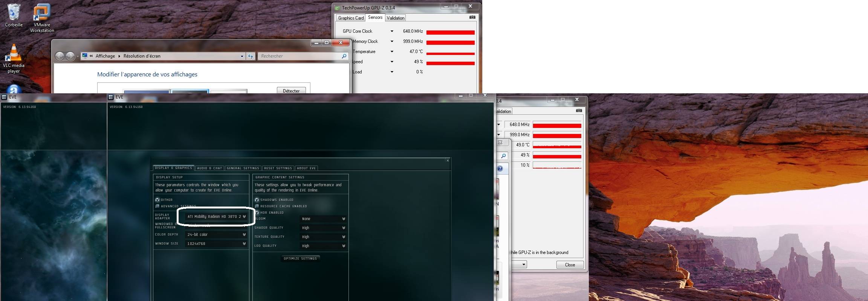Open the LOD Quality dropdown

click(x=323, y=246)
